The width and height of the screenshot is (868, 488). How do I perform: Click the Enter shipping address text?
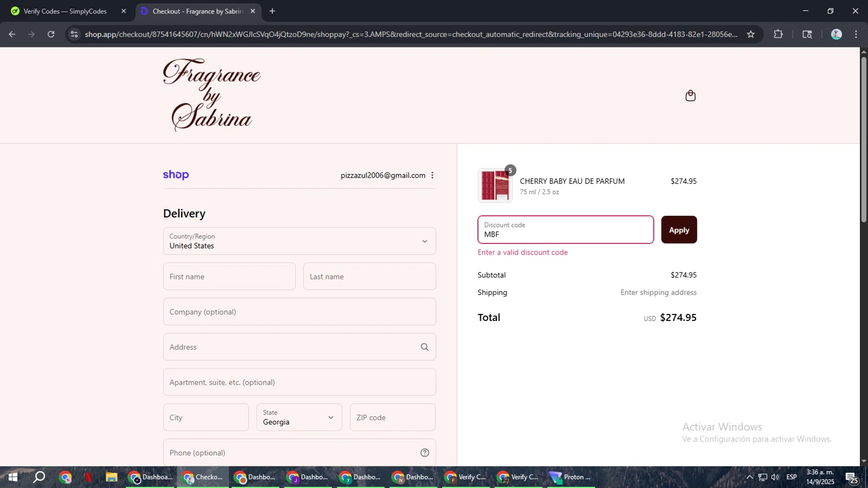coord(659,293)
